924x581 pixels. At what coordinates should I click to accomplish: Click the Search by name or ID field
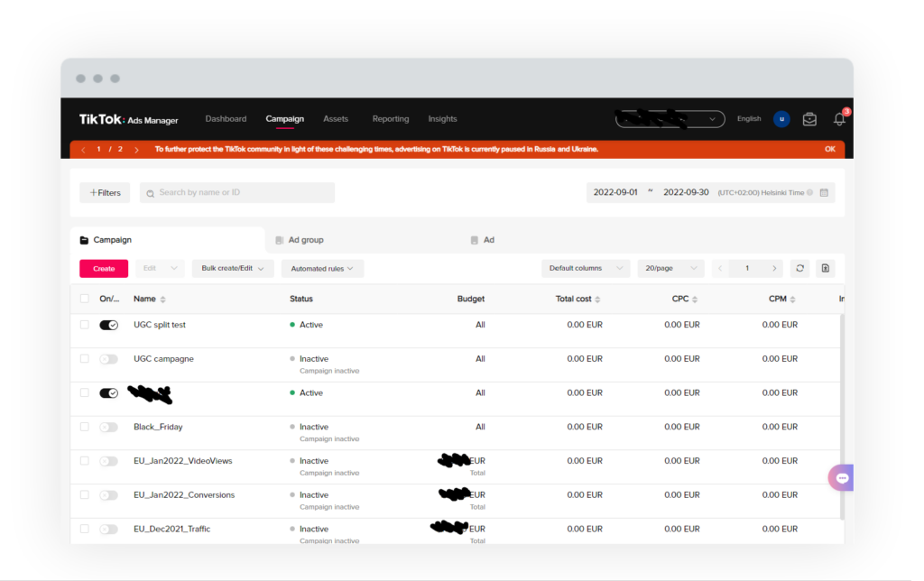tap(237, 193)
